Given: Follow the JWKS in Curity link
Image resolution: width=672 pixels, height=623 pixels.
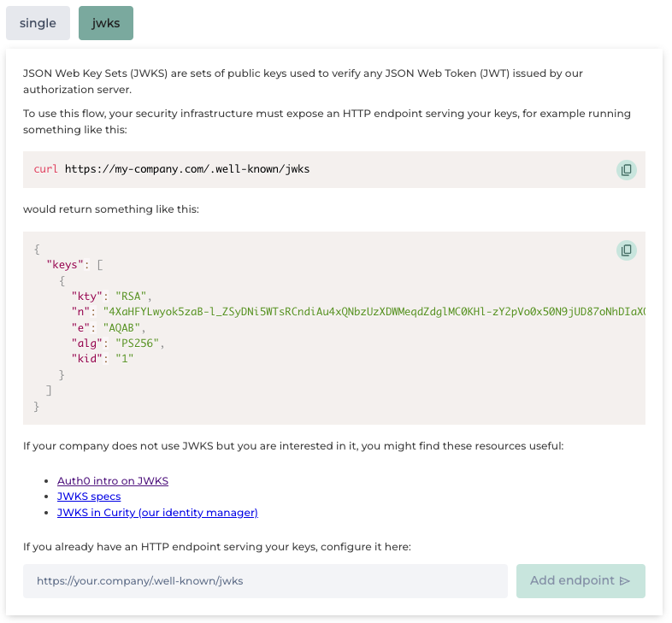Looking at the screenshot, I should [157, 513].
